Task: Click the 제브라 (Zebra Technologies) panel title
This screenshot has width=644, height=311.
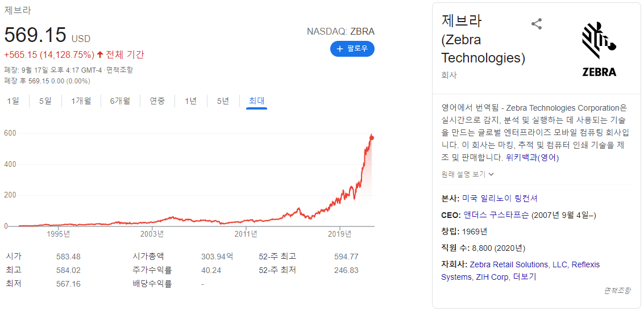Action: click(x=483, y=39)
